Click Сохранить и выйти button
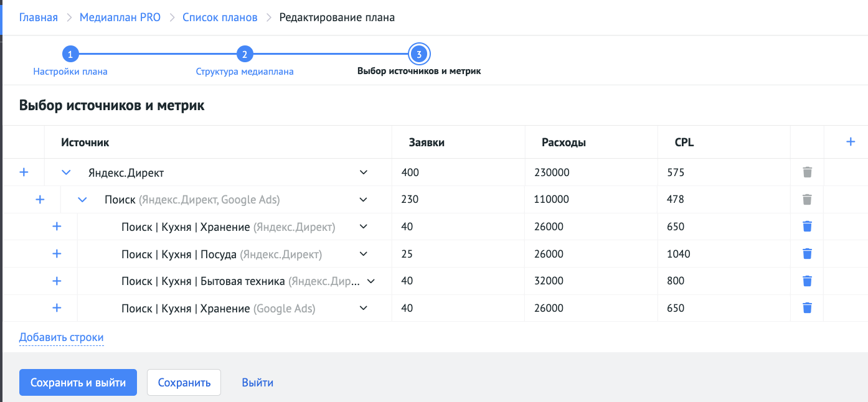 78,383
